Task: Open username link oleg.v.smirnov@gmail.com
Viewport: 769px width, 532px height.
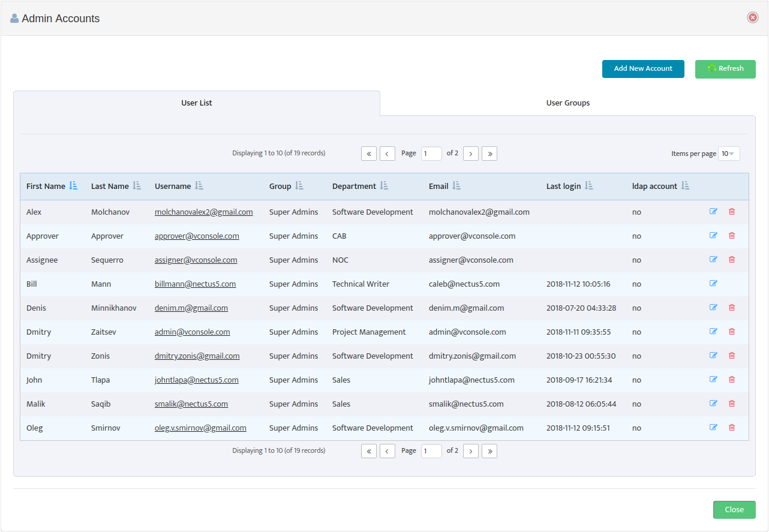Action: coord(200,428)
